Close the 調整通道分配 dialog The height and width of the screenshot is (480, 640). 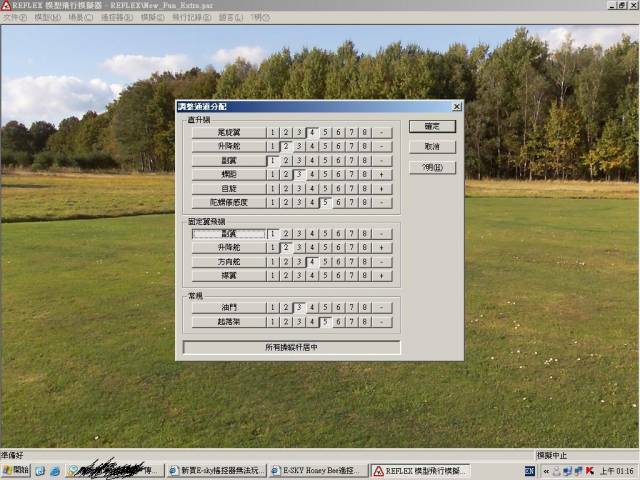(x=457, y=107)
